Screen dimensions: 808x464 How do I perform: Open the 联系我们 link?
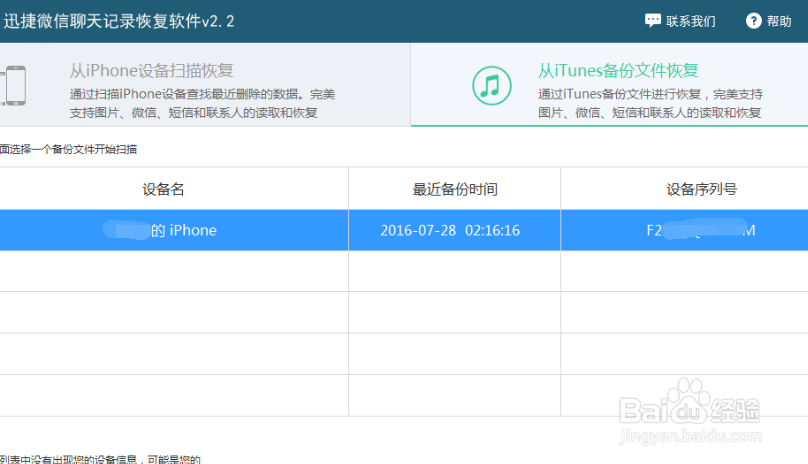click(x=691, y=21)
